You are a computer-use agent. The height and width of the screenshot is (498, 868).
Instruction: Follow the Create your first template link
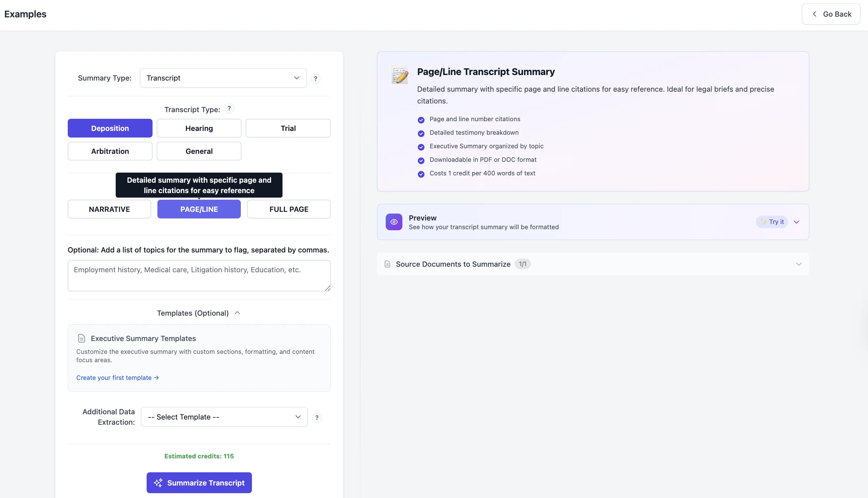pyautogui.click(x=117, y=377)
